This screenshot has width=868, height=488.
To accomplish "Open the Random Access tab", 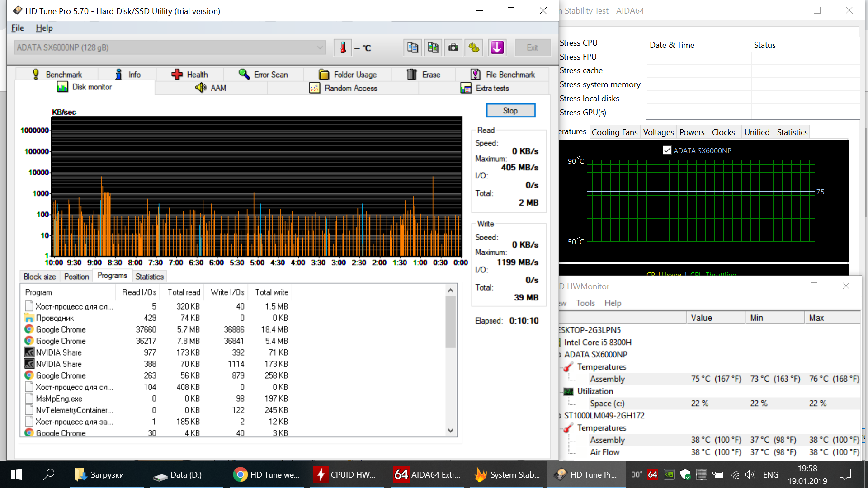I will tap(344, 88).
